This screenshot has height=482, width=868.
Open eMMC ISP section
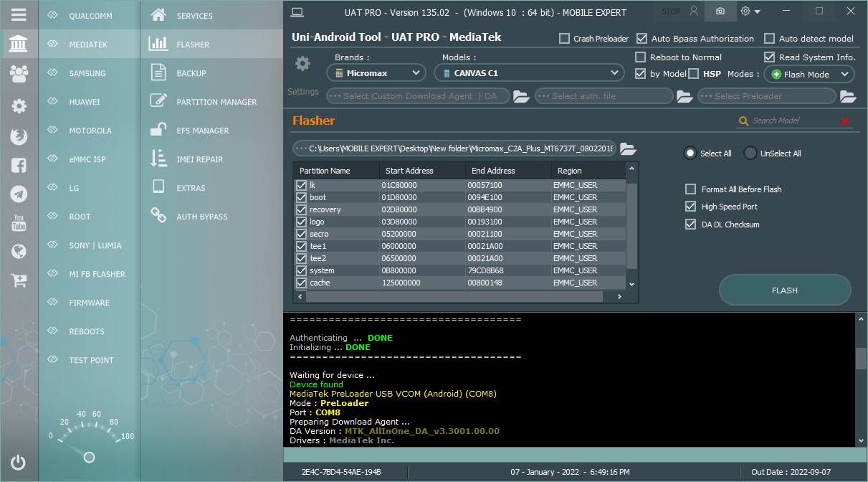click(89, 159)
